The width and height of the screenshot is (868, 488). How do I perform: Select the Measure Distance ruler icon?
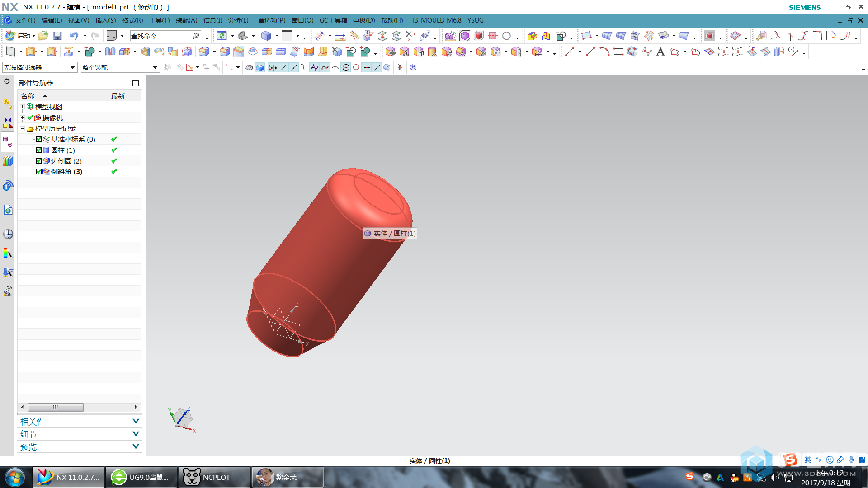[x=340, y=36]
